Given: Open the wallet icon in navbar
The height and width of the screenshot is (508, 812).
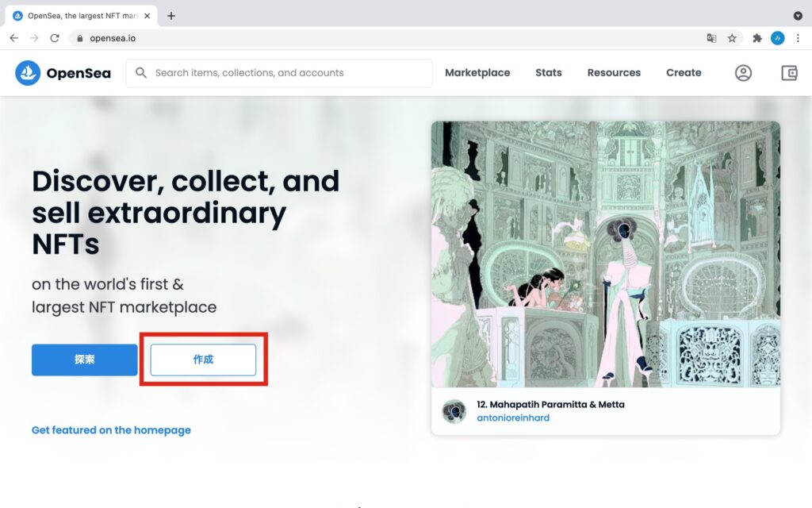Looking at the screenshot, I should [789, 73].
